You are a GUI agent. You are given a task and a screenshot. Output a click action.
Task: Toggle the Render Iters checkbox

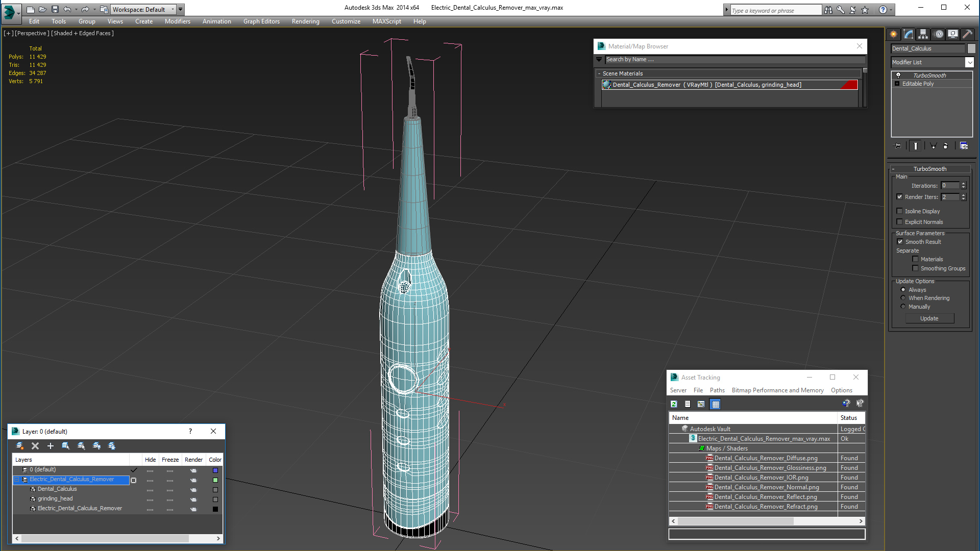(x=899, y=197)
